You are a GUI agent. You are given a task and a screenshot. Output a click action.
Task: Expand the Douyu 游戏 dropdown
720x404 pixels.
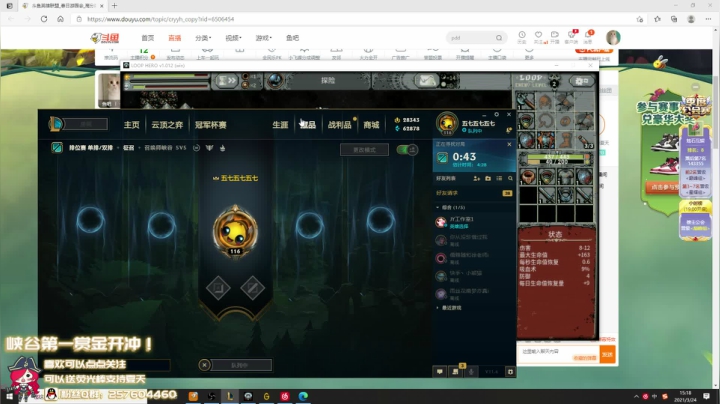pyautogui.click(x=264, y=38)
